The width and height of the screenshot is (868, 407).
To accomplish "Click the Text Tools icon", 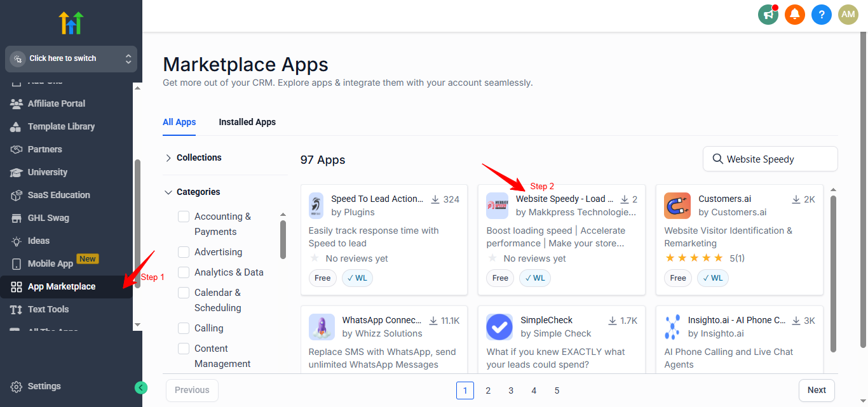I will pyautogui.click(x=17, y=309).
